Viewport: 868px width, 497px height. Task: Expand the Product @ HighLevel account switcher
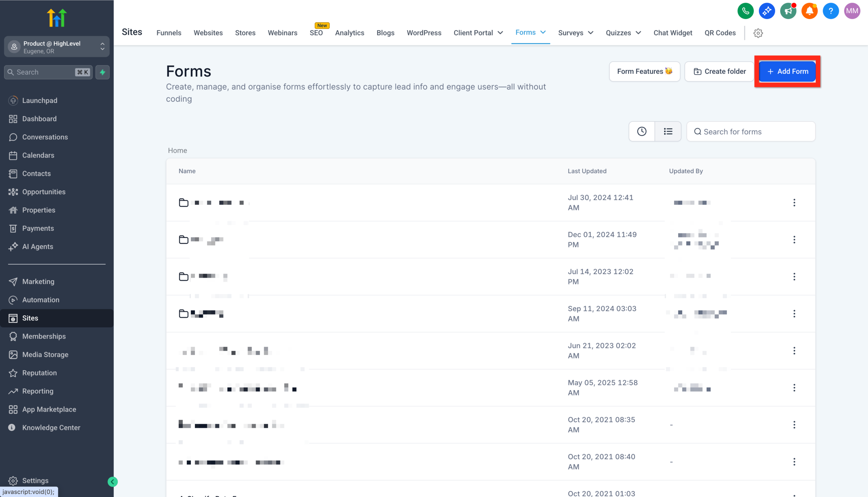click(x=102, y=47)
